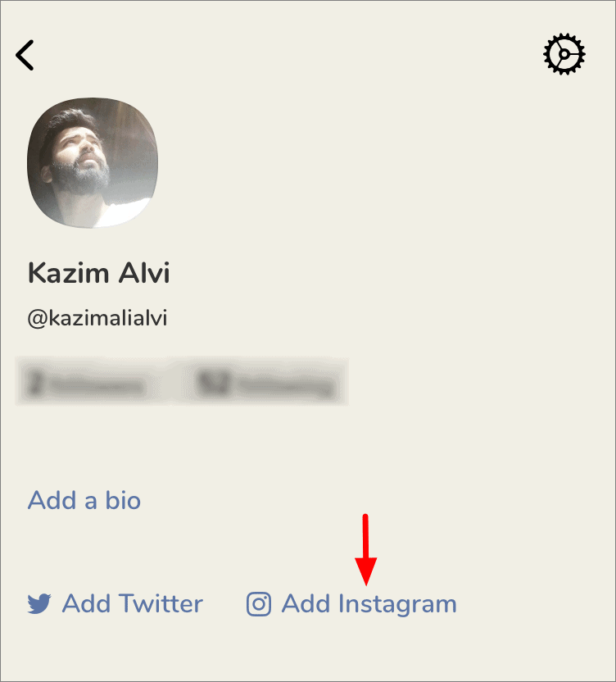This screenshot has width=616, height=682.
Task: Return to previous screen with back chevron
Action: click(25, 55)
